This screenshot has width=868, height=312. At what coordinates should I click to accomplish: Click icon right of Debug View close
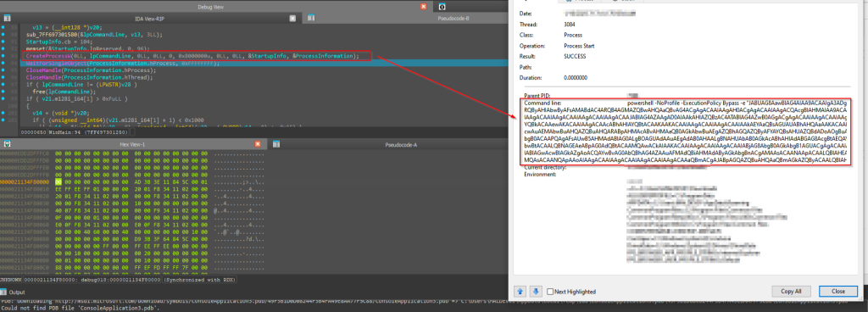coord(442,7)
